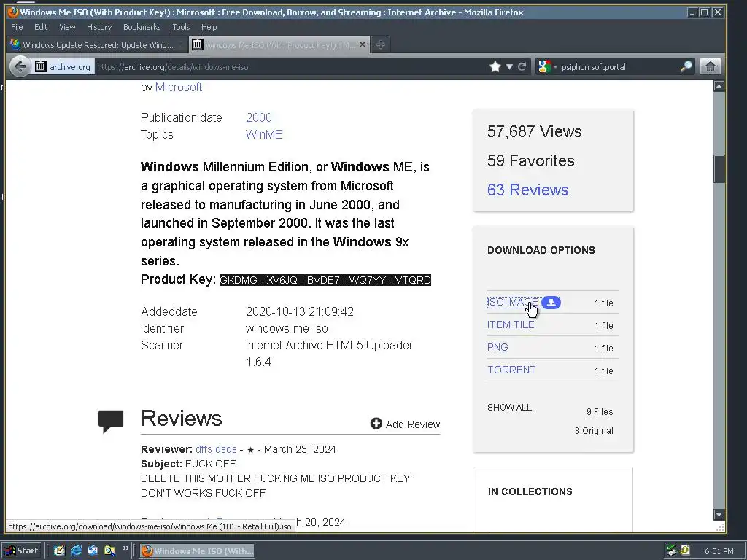This screenshot has height=560, width=747.
Task: Click the search magnifier icon
Action: 686,66
